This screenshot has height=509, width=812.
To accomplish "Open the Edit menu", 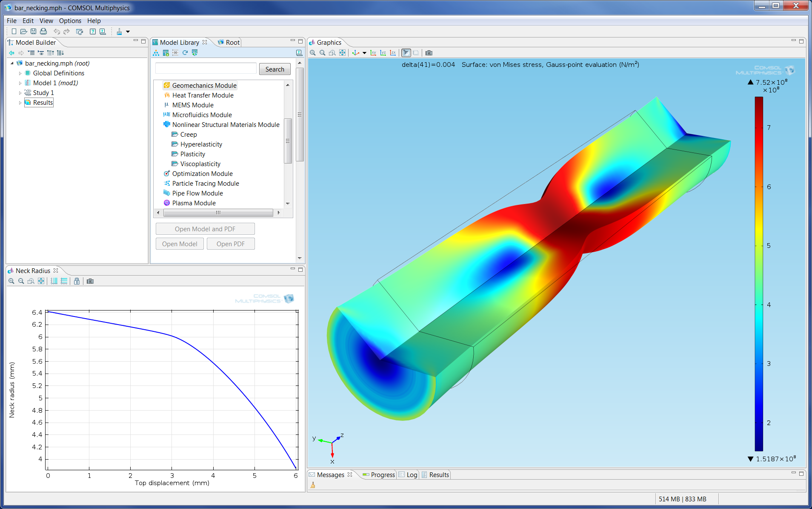I will 28,20.
